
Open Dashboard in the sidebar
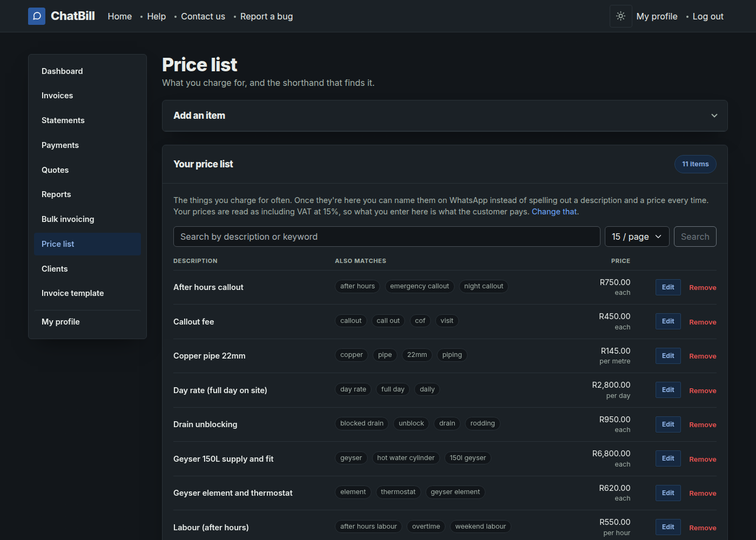(87, 71)
